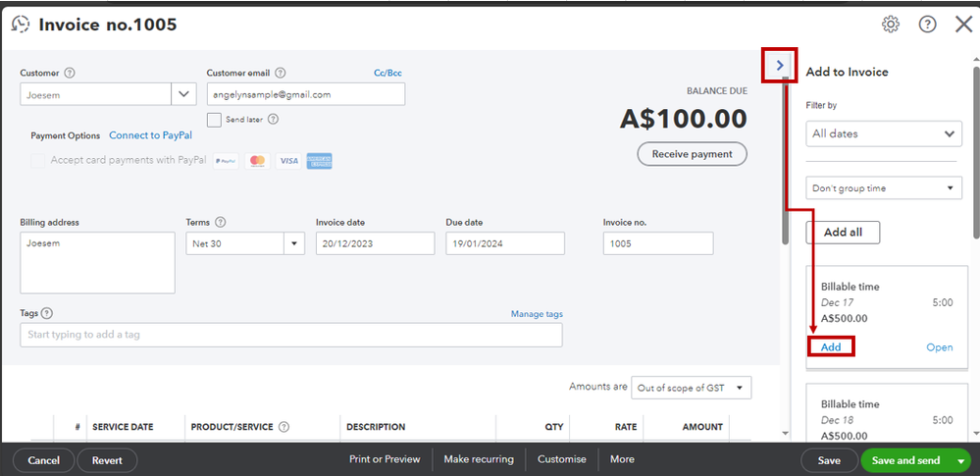The image size is (980, 476).
Task: Click the Invoice date field
Action: tap(375, 243)
